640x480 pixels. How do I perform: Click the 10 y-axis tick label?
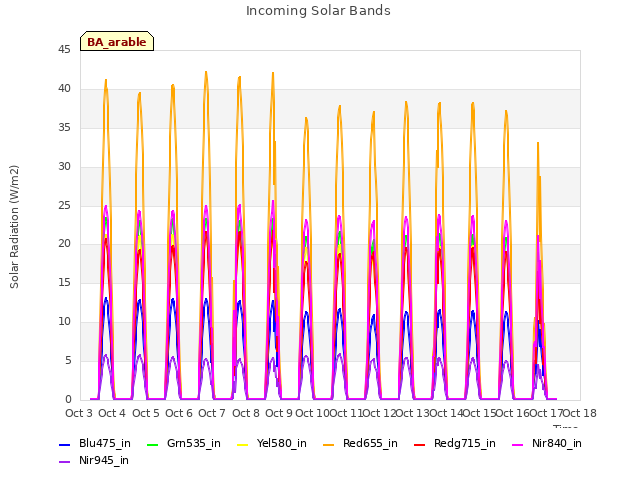64,322
